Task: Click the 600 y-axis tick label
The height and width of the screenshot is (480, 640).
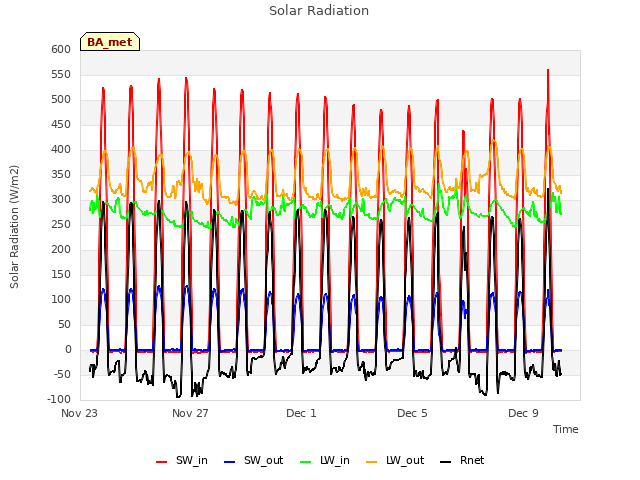Action: (x=61, y=49)
